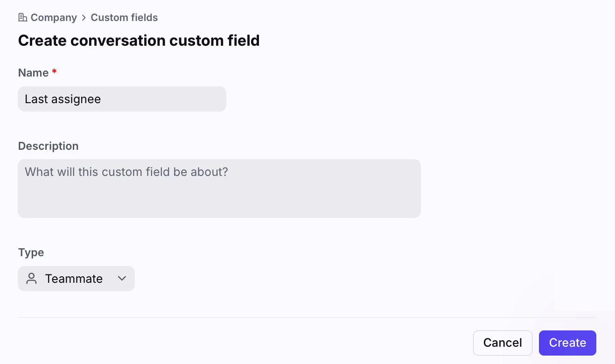Image resolution: width=615 pixels, height=364 pixels.
Task: Click the Description field label
Action: click(48, 146)
